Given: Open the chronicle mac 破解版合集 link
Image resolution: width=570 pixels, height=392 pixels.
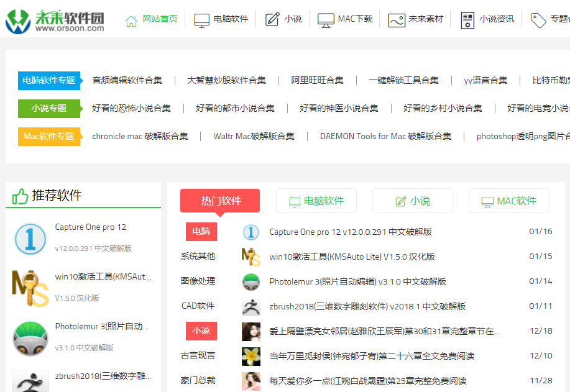Looking at the screenshot, I should [x=140, y=136].
